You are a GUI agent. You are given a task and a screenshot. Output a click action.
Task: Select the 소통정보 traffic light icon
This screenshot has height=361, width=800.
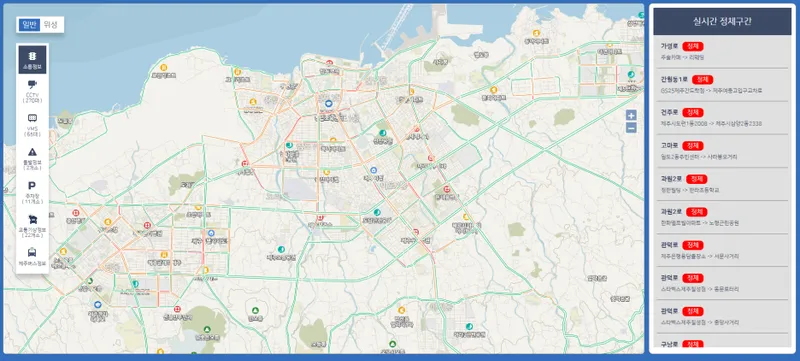click(x=32, y=59)
